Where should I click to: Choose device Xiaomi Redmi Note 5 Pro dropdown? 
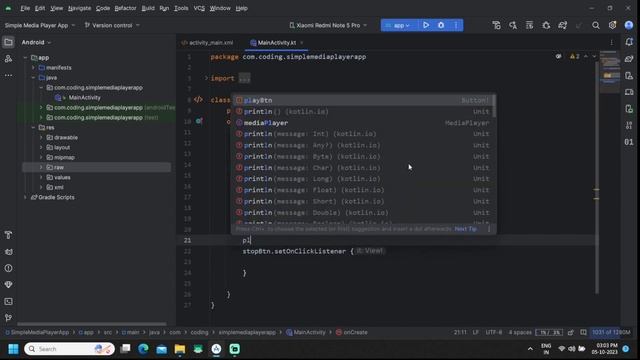tap(328, 25)
